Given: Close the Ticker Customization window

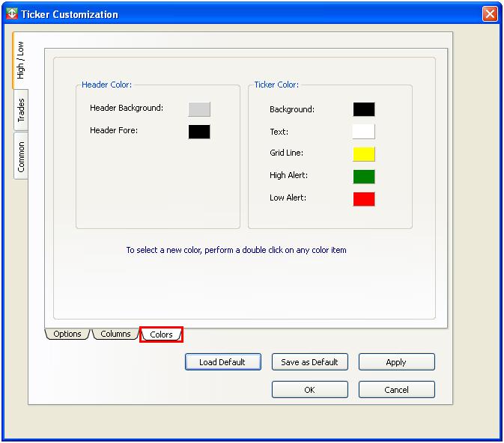Looking at the screenshot, I should (x=490, y=14).
